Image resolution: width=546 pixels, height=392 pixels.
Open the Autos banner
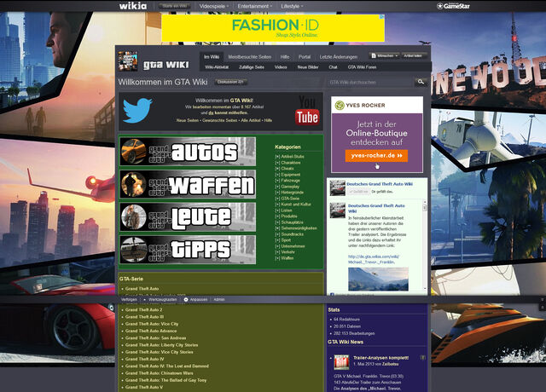pos(188,152)
